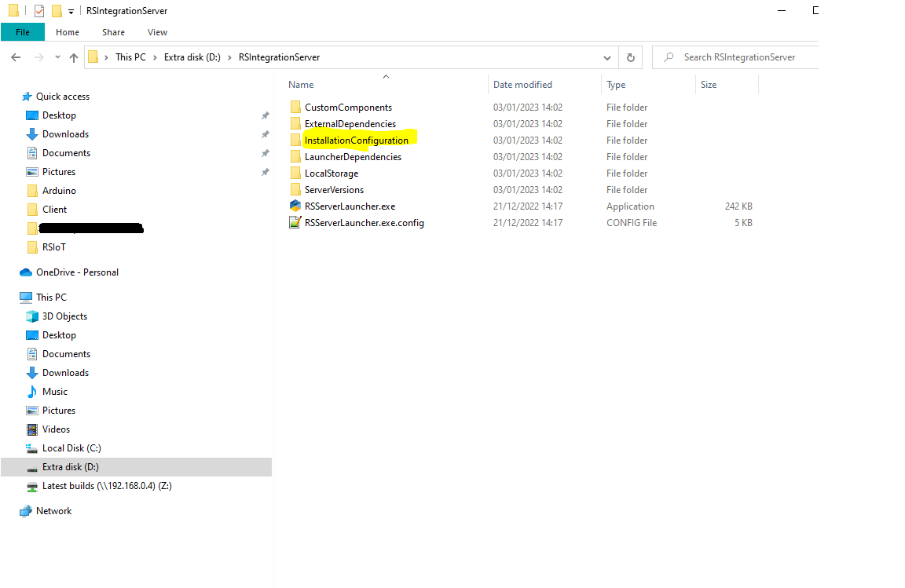Viewport: 905px width, 588px height.
Task: Click 'This PC' in the breadcrumb path
Action: (x=130, y=57)
